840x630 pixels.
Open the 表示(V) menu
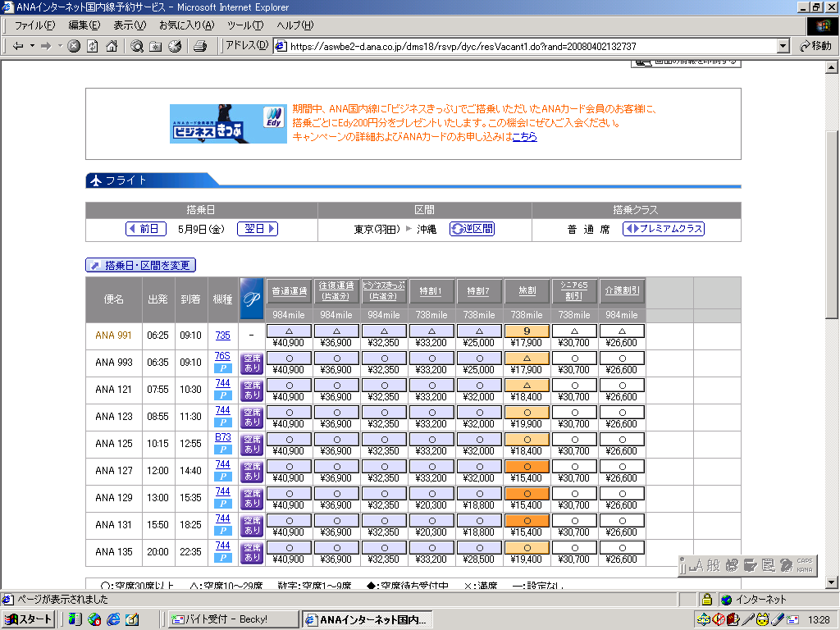130,25
